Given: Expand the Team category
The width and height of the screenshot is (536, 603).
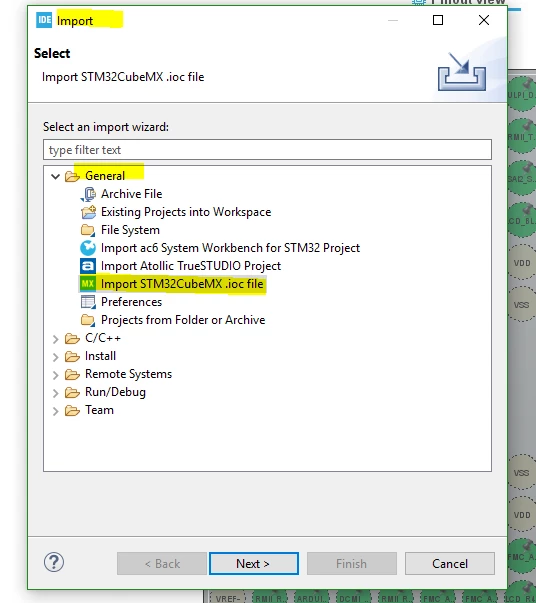Looking at the screenshot, I should tap(56, 411).
